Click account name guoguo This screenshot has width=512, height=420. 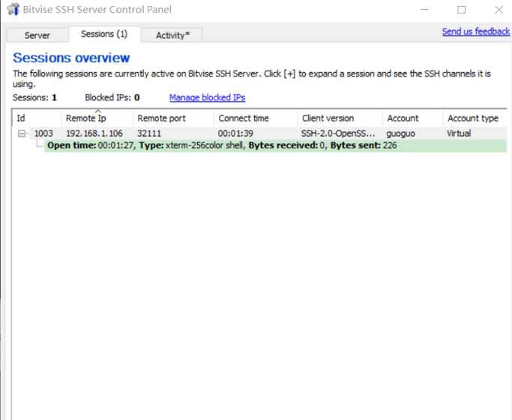click(x=400, y=133)
